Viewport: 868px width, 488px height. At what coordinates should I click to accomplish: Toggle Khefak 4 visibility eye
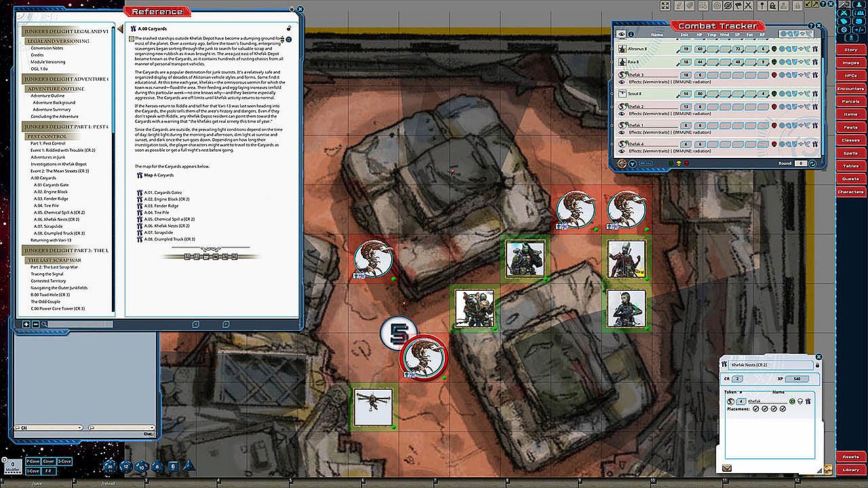click(x=623, y=151)
